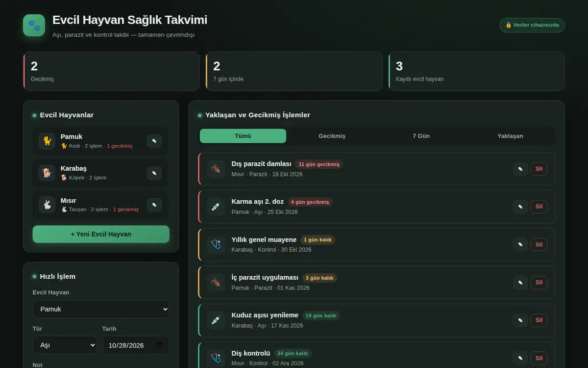Screen dimensions: 588x368
Task: Edit Yıllık genel muayene entry
Action: (x=520, y=244)
